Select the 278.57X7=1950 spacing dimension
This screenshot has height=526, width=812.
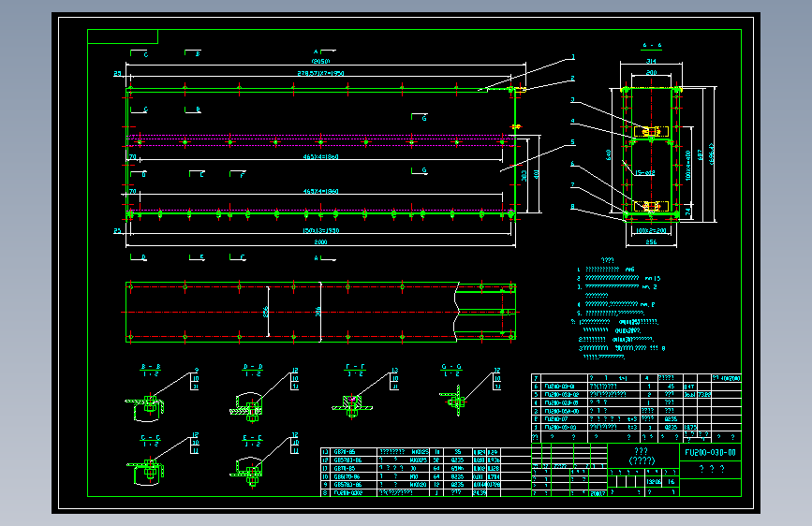point(320,73)
